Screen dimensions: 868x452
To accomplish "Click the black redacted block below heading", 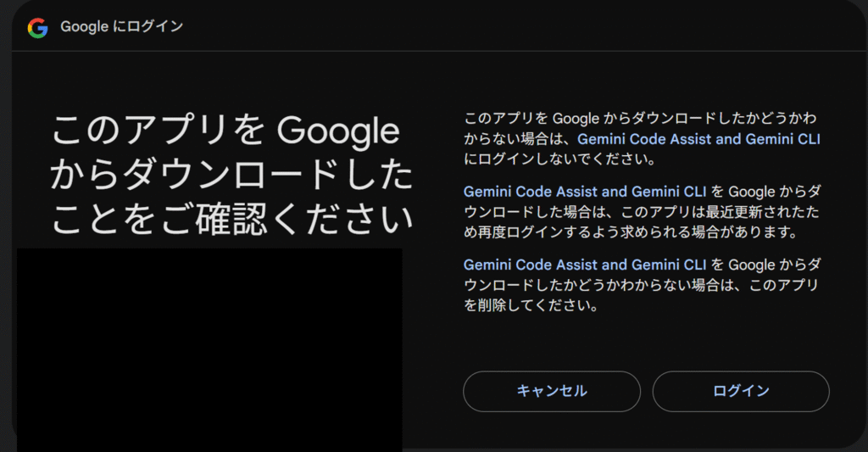I will (x=210, y=350).
